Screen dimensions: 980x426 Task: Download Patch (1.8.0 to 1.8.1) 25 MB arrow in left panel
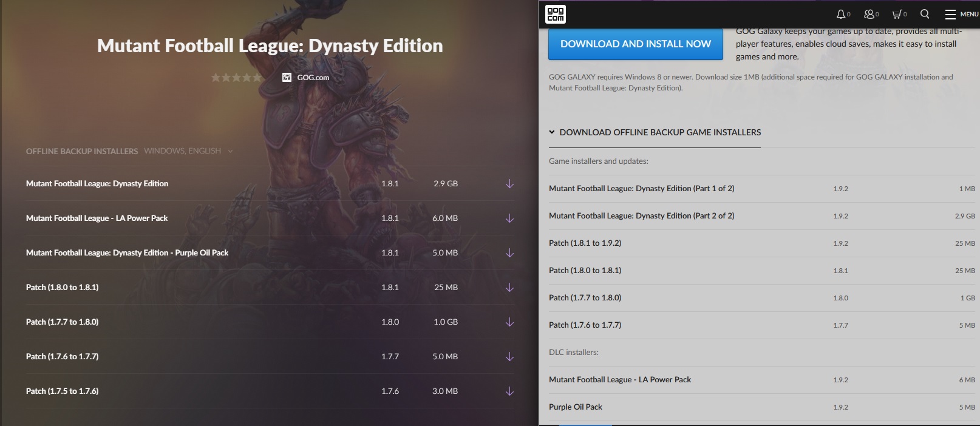point(509,288)
